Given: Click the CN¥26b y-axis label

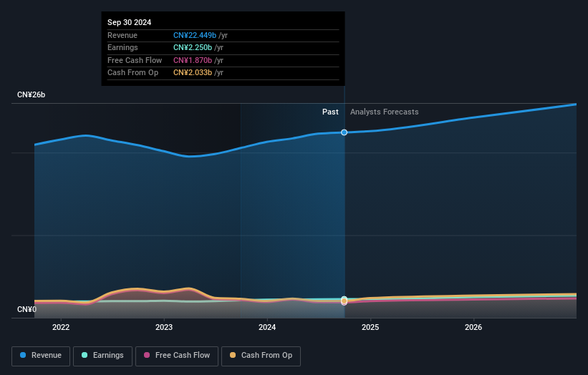Looking at the screenshot, I should point(31,94).
